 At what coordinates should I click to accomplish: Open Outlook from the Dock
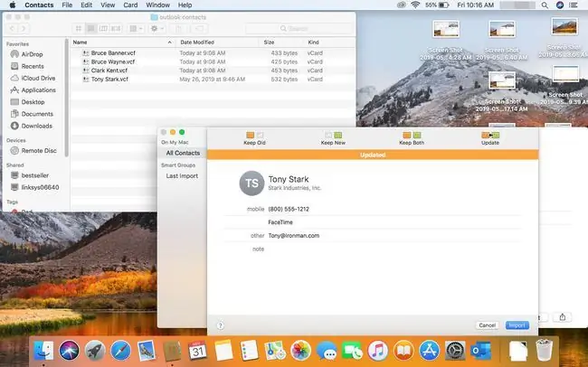pos(480,351)
